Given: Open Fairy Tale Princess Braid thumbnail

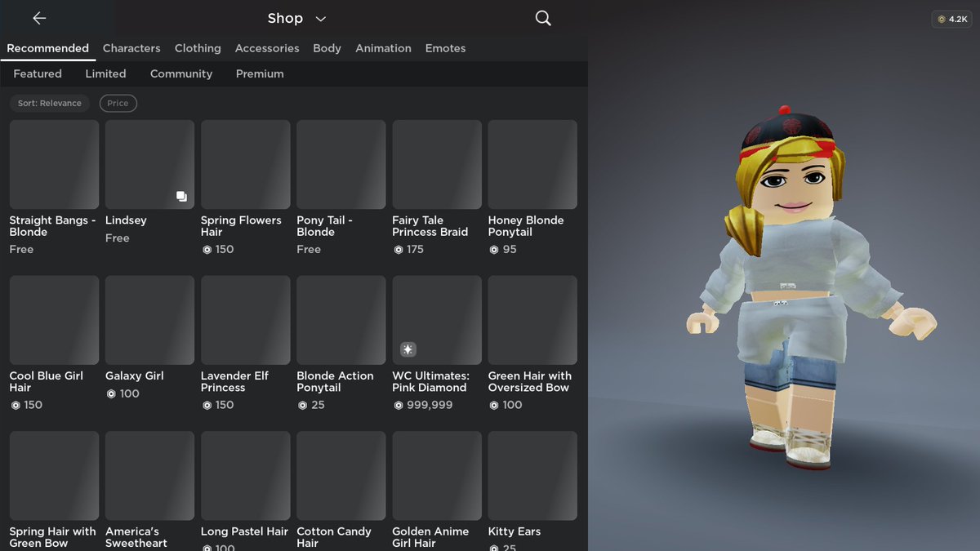Looking at the screenshot, I should 437,164.
